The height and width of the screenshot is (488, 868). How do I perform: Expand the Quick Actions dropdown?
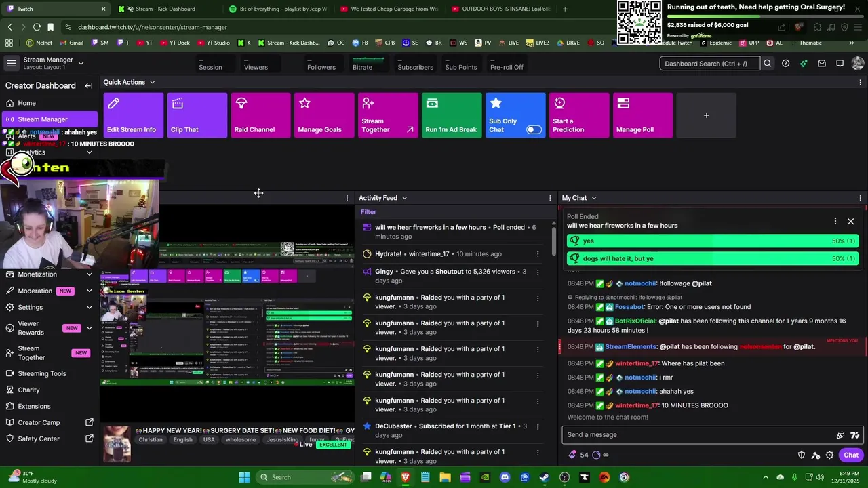click(x=152, y=82)
